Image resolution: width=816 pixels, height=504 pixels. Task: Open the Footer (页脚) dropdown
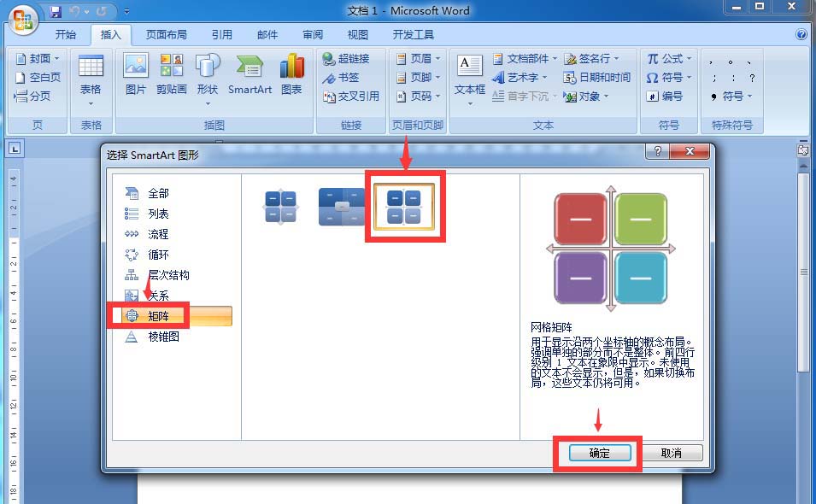coord(418,78)
